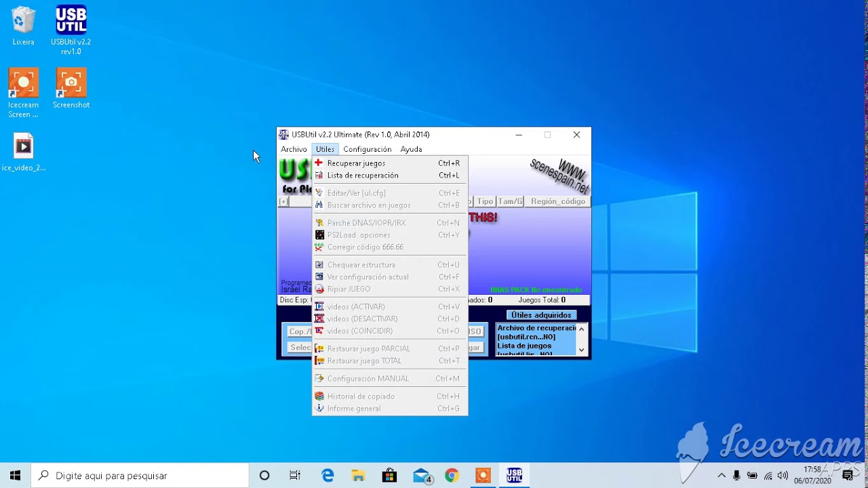Image resolution: width=868 pixels, height=488 pixels.
Task: Click down arrow of the recovery list scrollbar
Action: pos(581,350)
